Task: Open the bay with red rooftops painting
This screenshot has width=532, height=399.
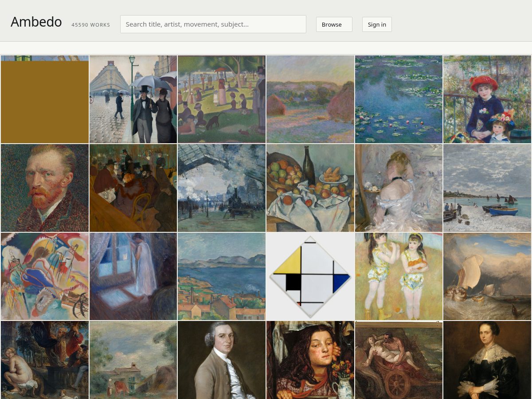Action: pos(222,277)
